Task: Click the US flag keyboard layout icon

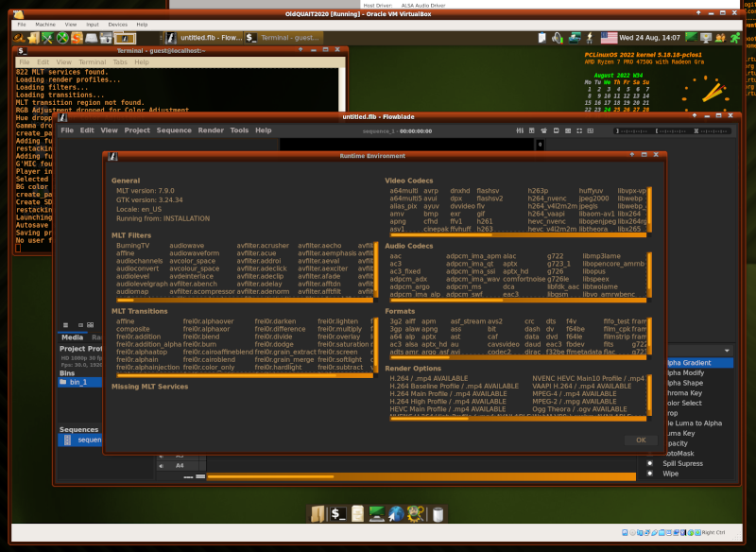Action: (610, 38)
